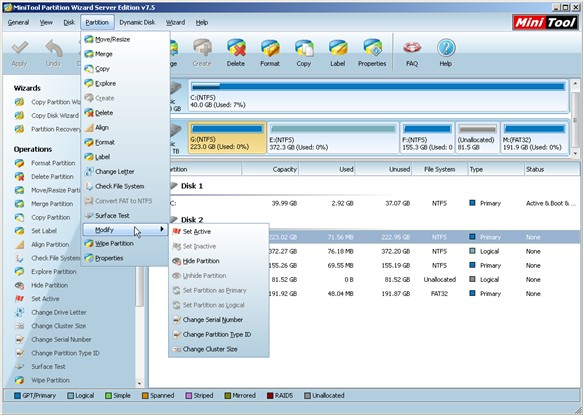
Task: Choose Change Serial Number in submenu
Action: (219, 320)
